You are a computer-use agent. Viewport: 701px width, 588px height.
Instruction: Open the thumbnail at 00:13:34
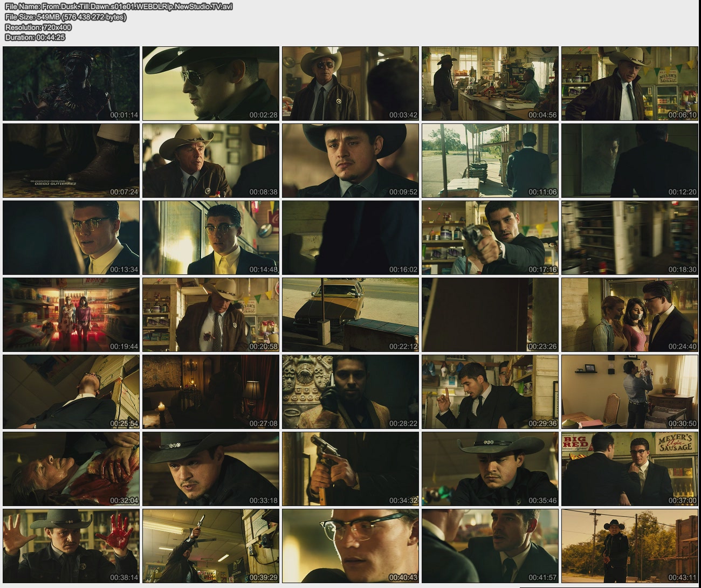tap(71, 238)
